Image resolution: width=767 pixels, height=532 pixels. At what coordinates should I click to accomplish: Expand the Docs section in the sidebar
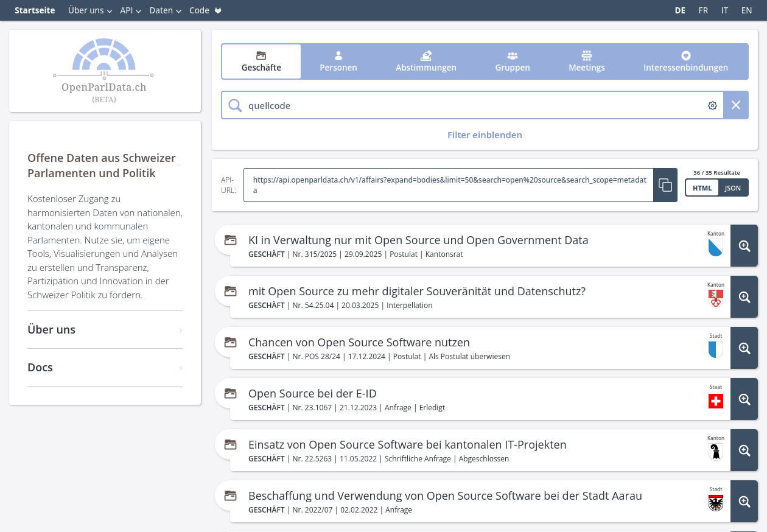(105, 367)
